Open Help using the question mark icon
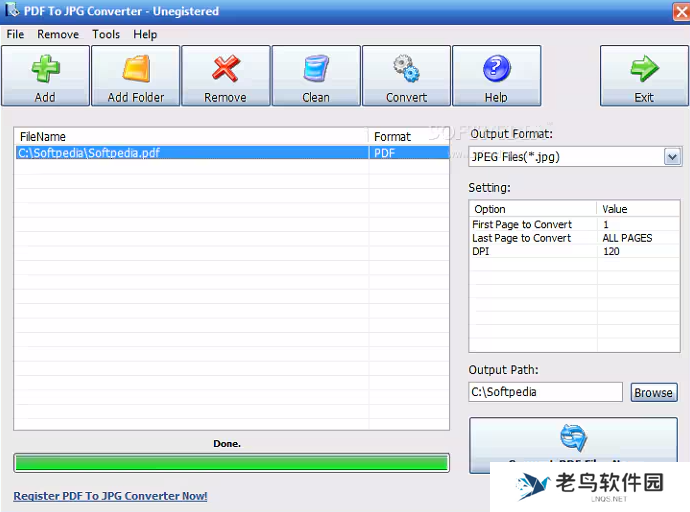The image size is (690, 512). (496, 70)
